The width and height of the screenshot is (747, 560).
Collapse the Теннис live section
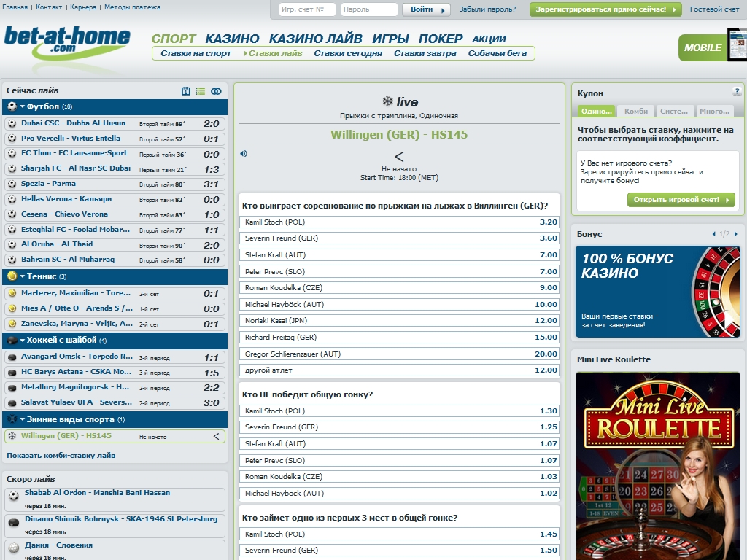(x=23, y=276)
